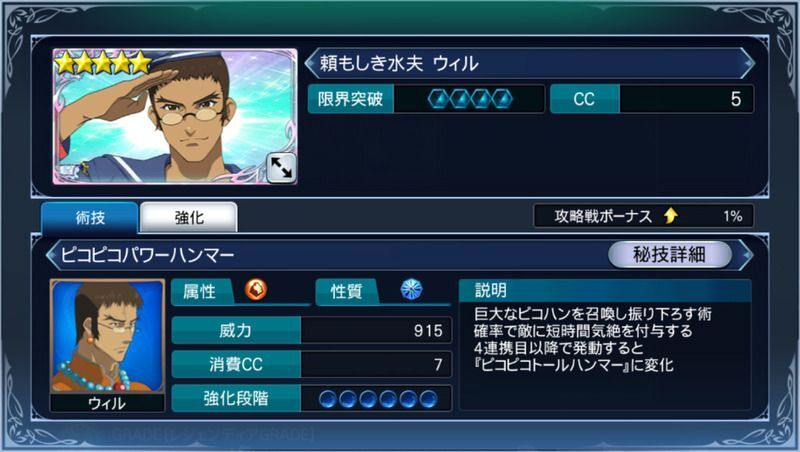Click the saluting sailor card image
The image size is (800, 452).
tap(175, 116)
